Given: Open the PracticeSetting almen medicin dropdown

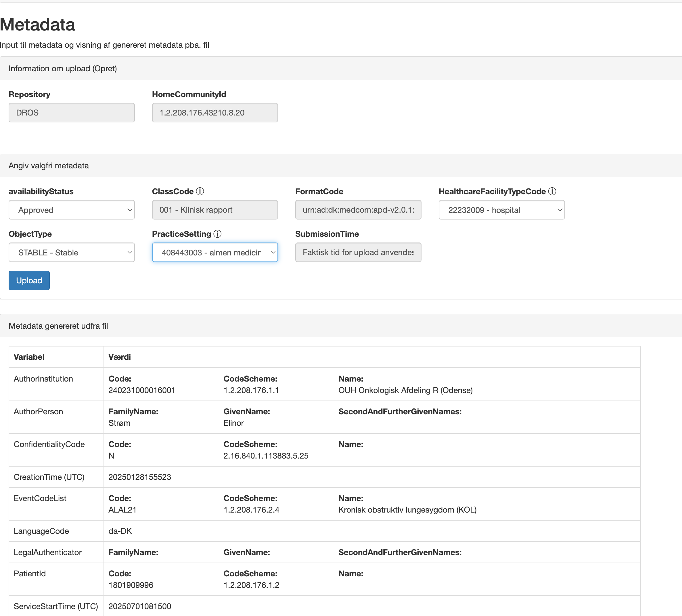Looking at the screenshot, I should (x=215, y=253).
